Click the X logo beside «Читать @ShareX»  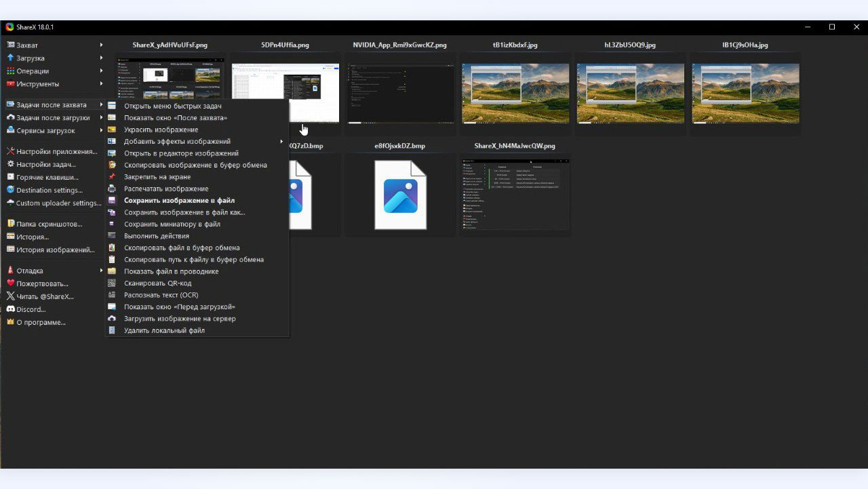click(10, 296)
